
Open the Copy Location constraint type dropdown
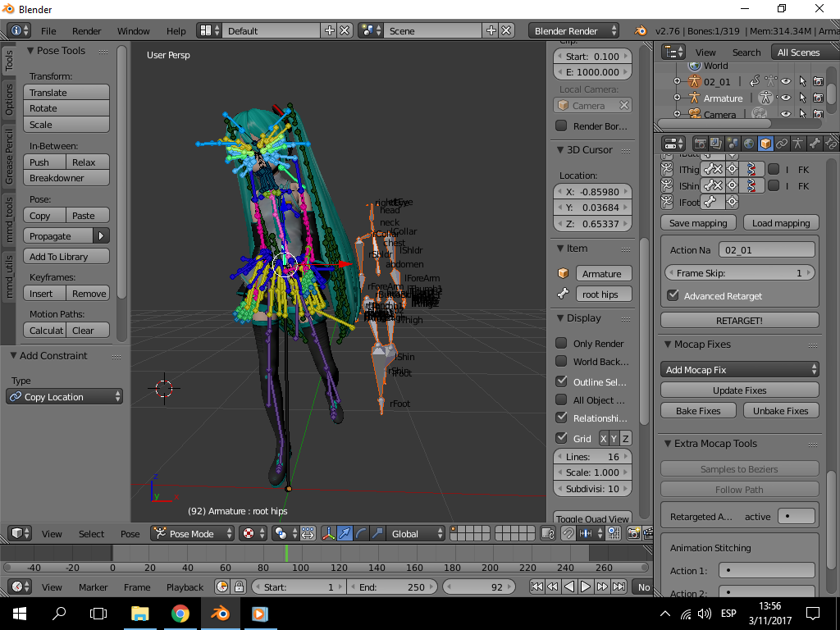(x=64, y=396)
